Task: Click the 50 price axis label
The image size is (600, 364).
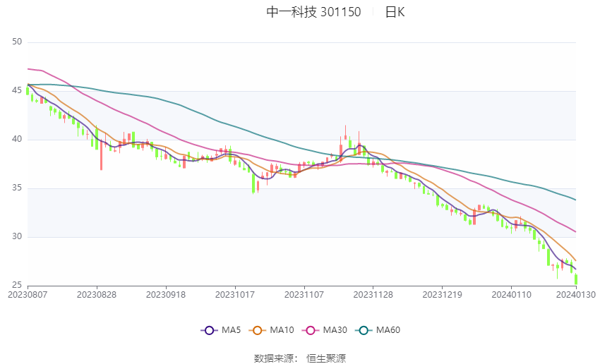Action: point(17,42)
